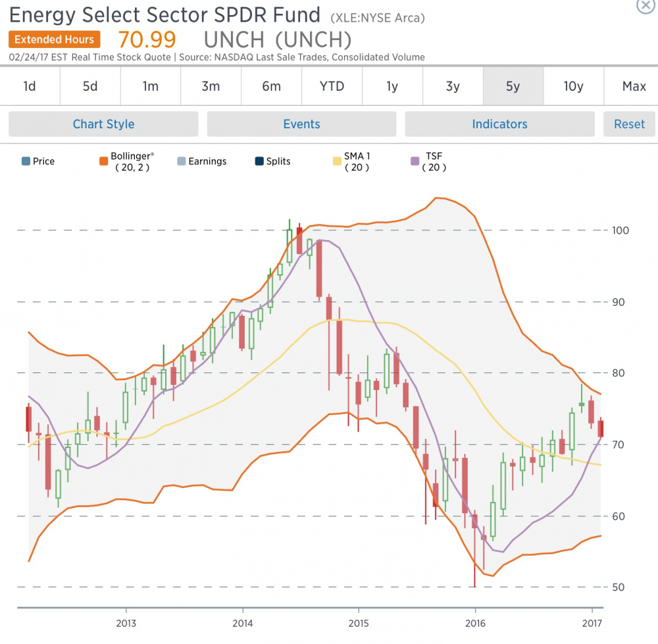658x644 pixels.
Task: Open the Chart Style dropdown
Action: [x=103, y=124]
